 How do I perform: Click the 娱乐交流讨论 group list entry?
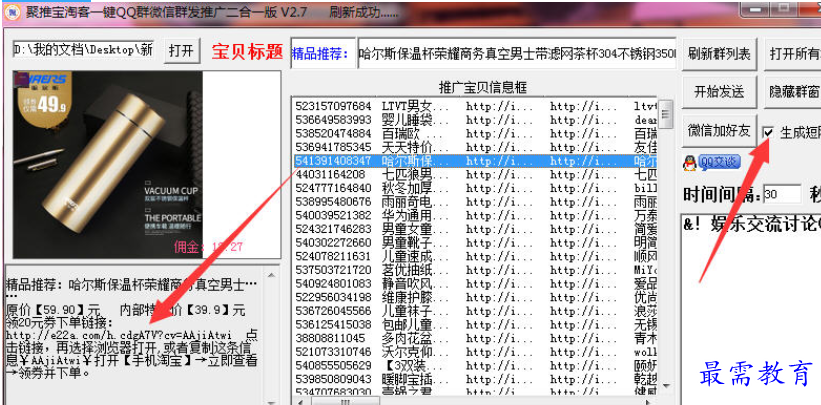(x=752, y=224)
